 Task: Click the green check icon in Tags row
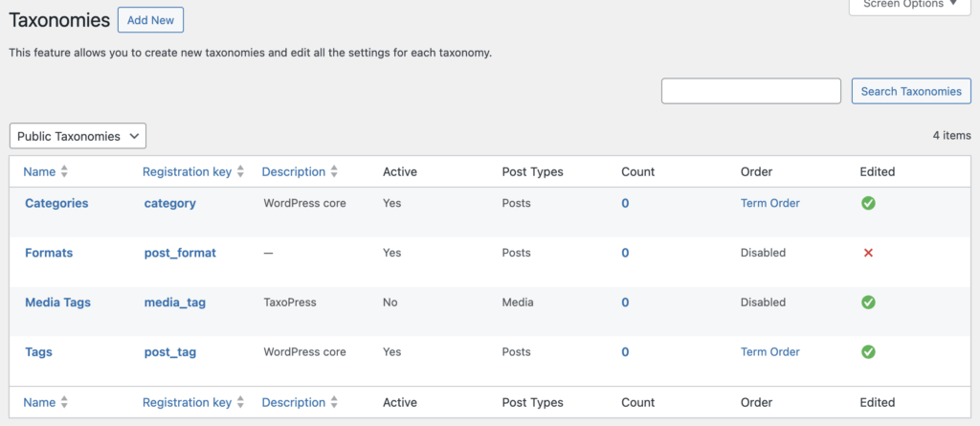867,351
